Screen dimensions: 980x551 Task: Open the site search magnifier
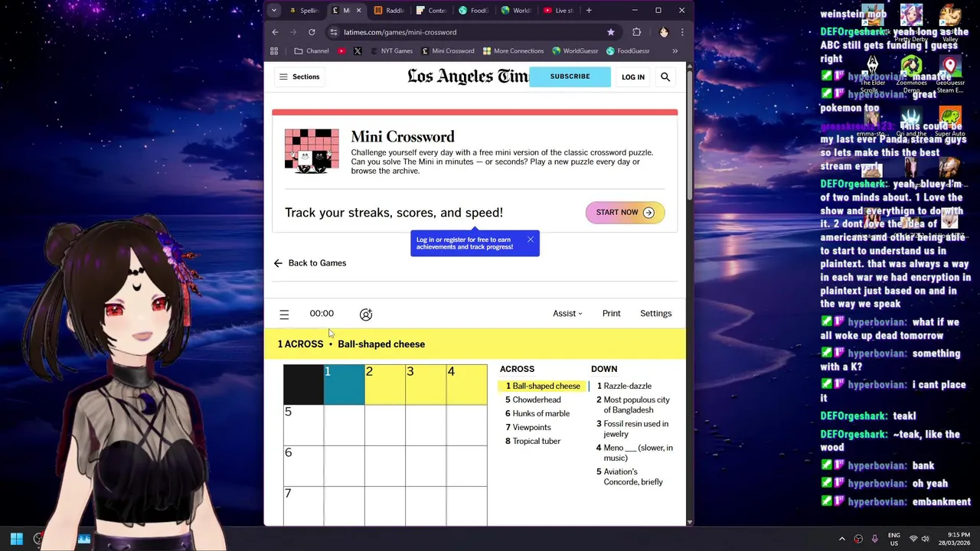click(665, 77)
